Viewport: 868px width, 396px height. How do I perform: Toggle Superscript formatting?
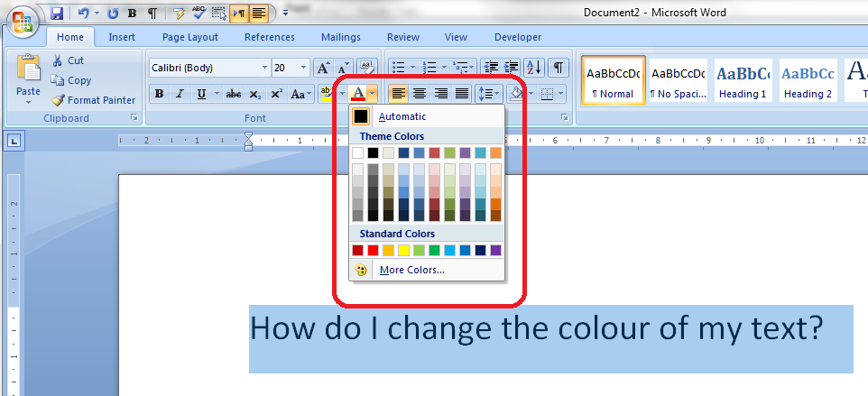(x=277, y=94)
